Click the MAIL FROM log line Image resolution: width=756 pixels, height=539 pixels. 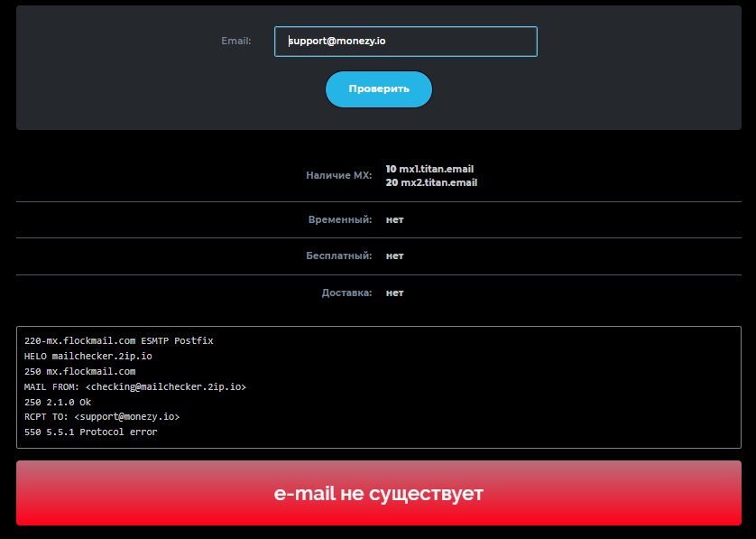coord(134,386)
